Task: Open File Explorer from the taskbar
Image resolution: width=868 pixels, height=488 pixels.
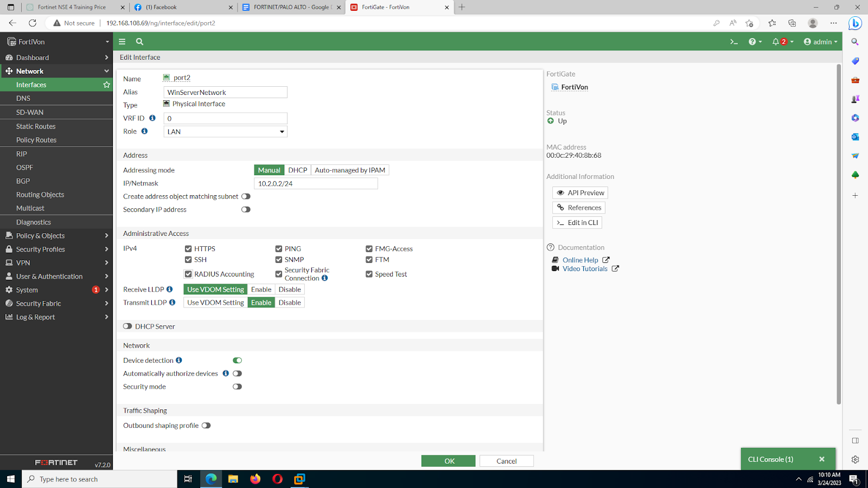Action: point(233,479)
